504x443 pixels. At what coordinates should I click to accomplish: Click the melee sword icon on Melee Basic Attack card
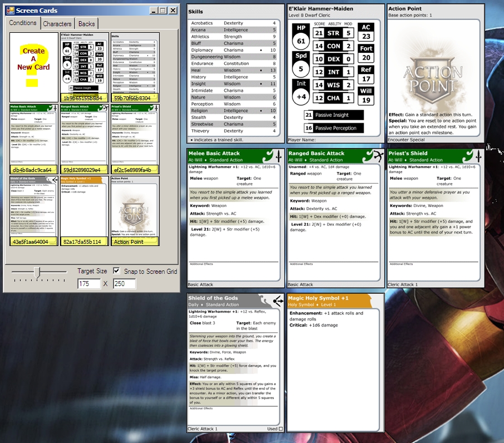pyautogui.click(x=278, y=156)
